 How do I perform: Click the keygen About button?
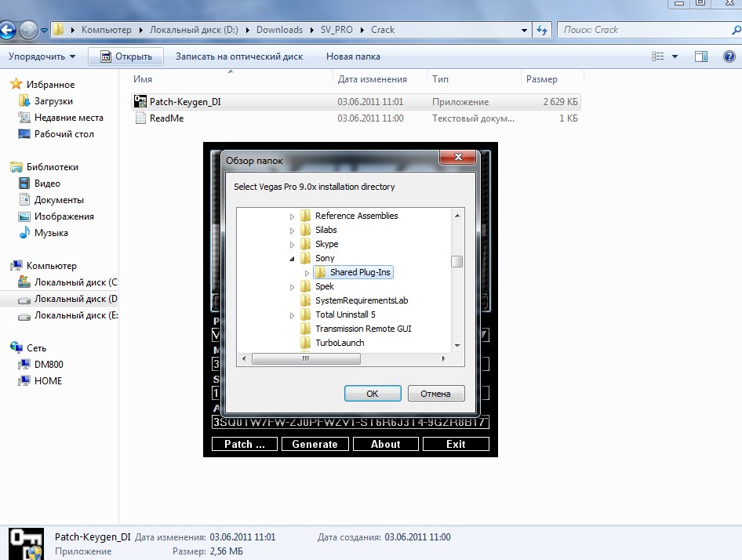pyautogui.click(x=386, y=444)
